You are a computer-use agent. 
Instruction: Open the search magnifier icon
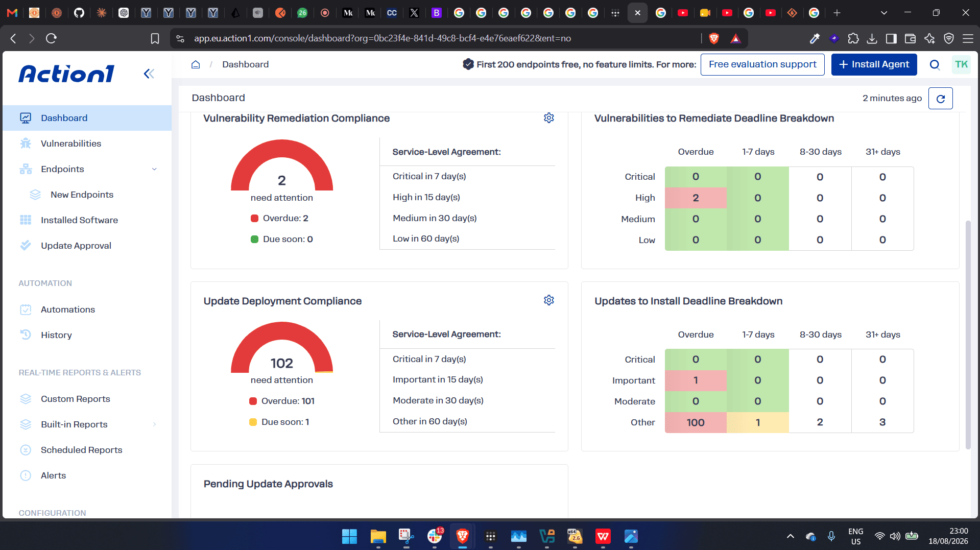pyautogui.click(x=935, y=64)
